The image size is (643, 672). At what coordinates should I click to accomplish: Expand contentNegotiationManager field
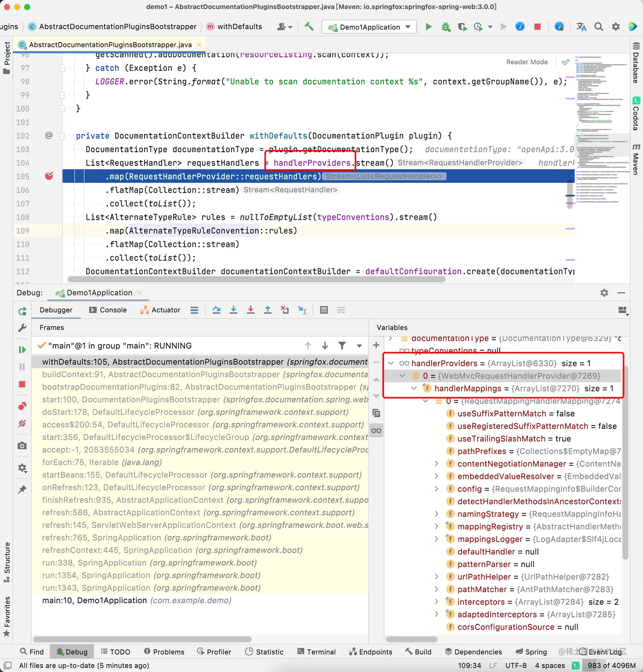[x=437, y=464]
